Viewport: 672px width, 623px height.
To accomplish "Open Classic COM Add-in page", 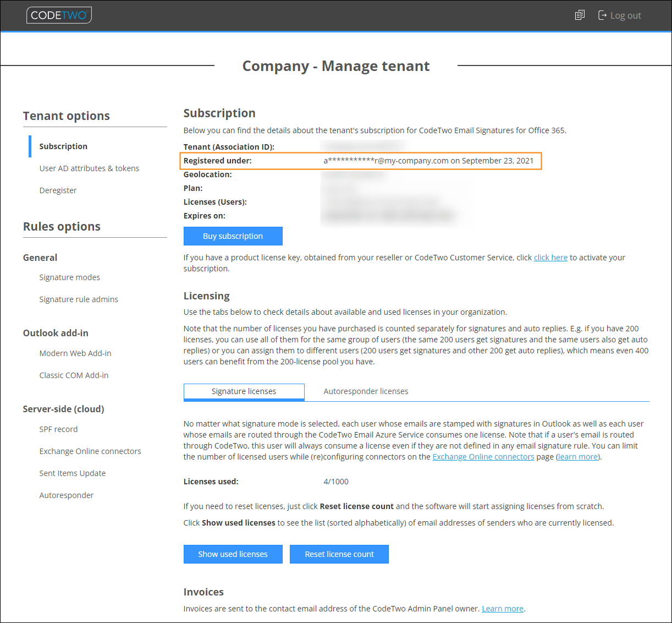I will pyautogui.click(x=74, y=375).
